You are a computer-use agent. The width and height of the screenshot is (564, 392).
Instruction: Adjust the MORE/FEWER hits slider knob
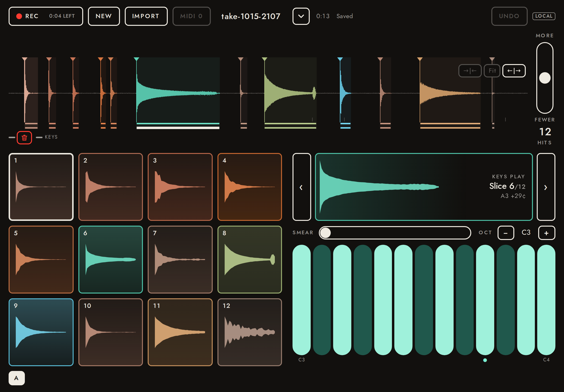[x=545, y=78]
